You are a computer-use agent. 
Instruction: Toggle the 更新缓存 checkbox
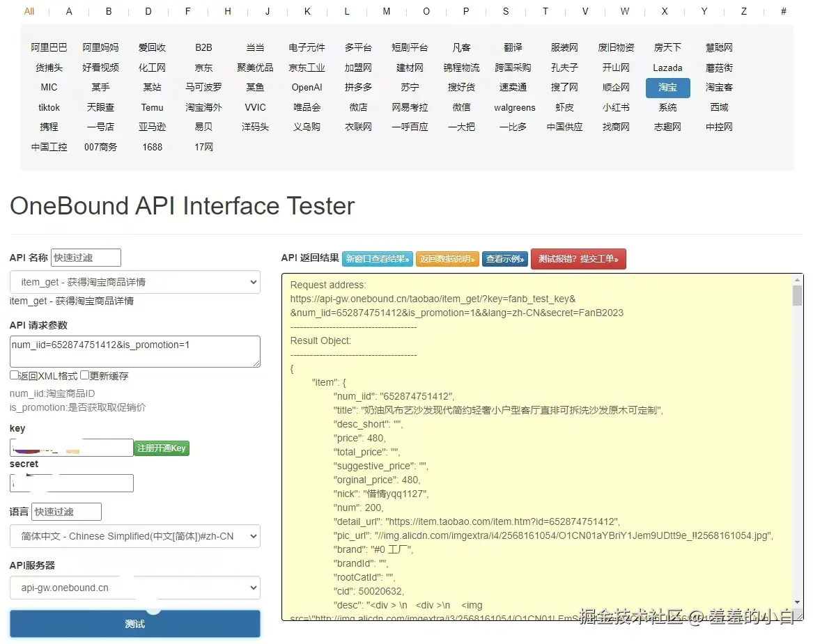[84, 375]
